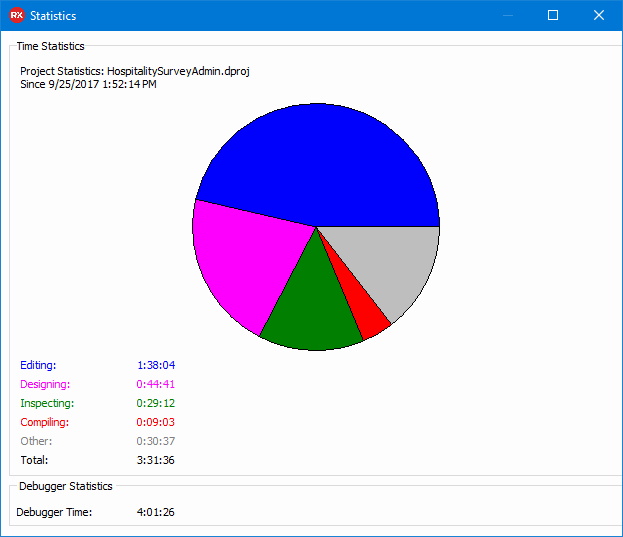
Task: Click the Since date and time text
Action: point(88,84)
